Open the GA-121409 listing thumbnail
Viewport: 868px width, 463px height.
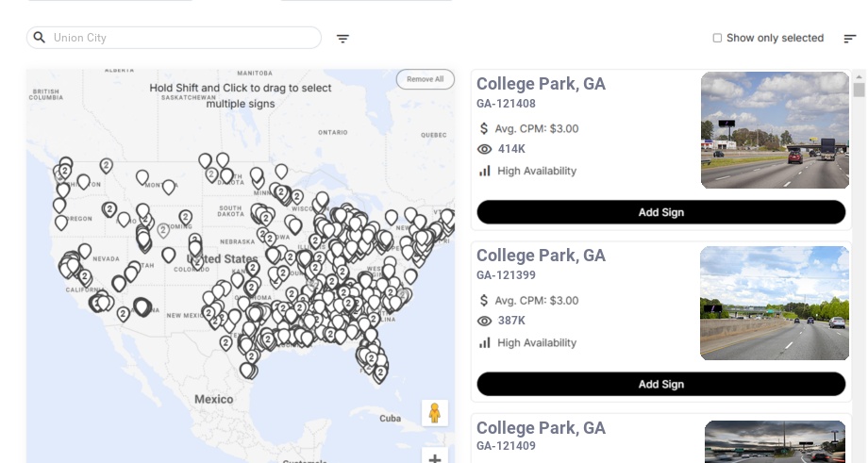point(774,441)
